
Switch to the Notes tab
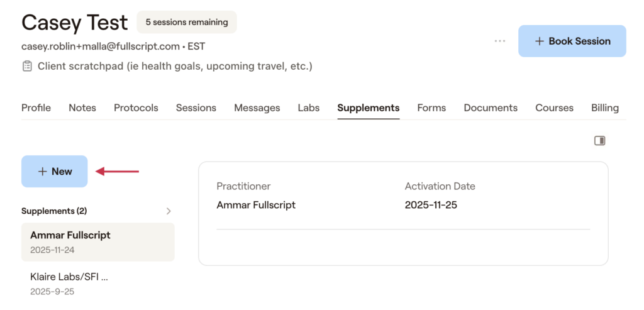82,108
